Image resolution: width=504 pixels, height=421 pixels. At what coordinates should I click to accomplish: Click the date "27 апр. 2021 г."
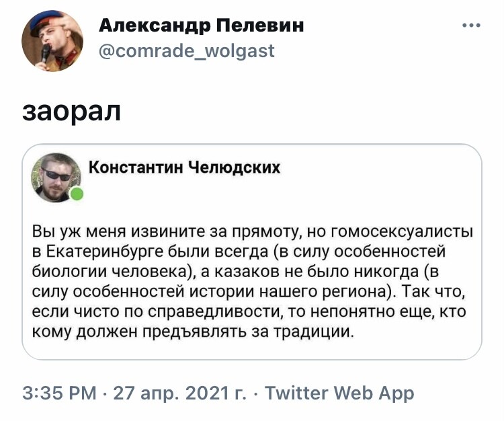(x=180, y=393)
